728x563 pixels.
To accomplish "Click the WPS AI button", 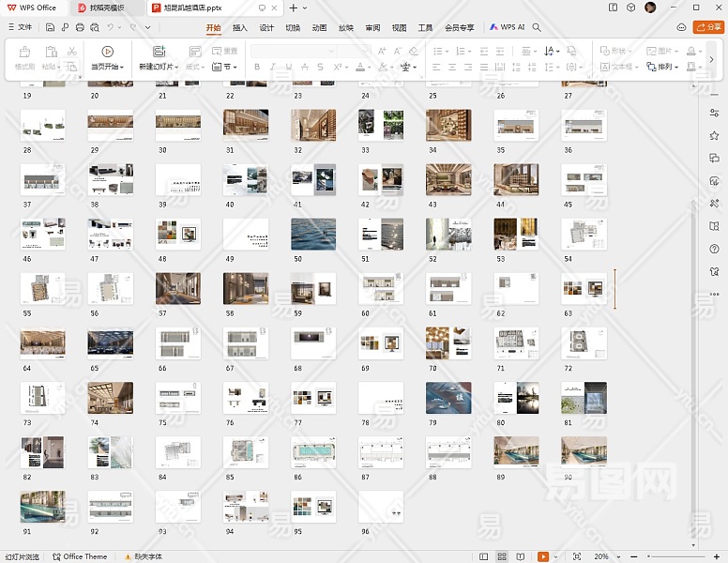I will click(508, 28).
